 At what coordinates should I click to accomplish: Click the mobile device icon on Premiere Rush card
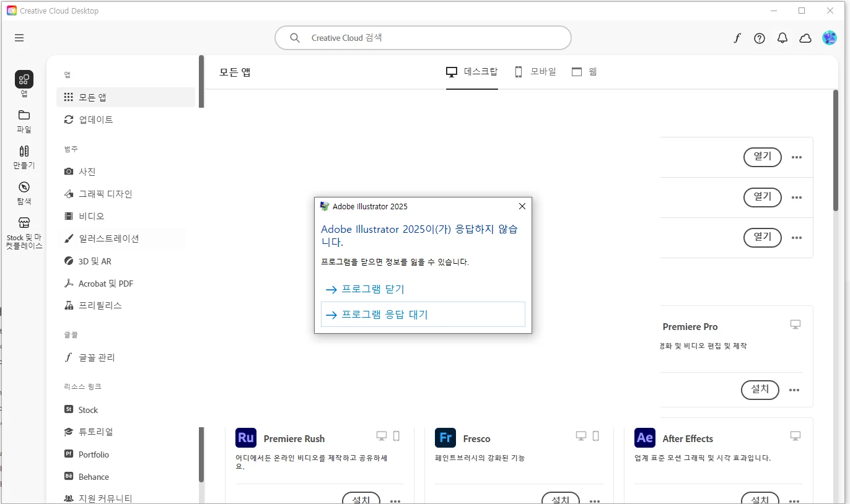coord(397,436)
